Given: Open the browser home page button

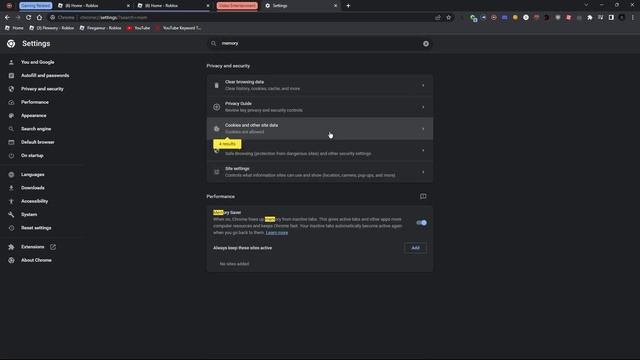Looking at the screenshot, I should [x=39, y=18].
